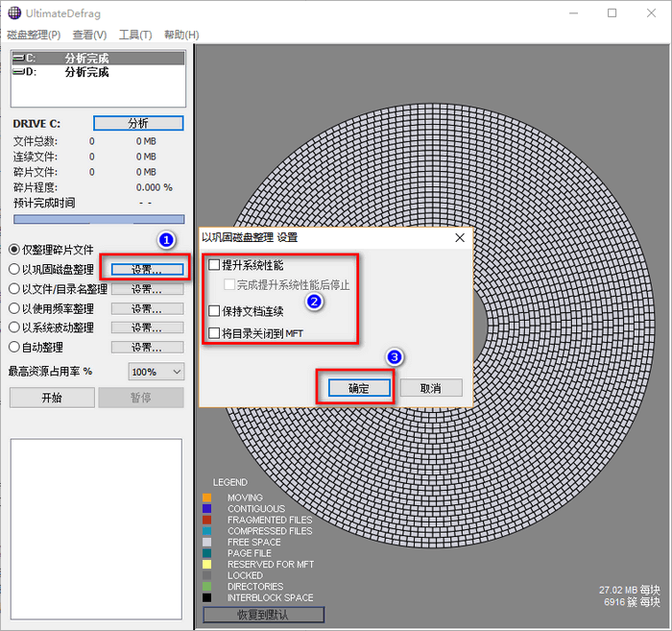Enable 将目录关闭到 MFT checkbox
This screenshot has width=672, height=631.
214,333
